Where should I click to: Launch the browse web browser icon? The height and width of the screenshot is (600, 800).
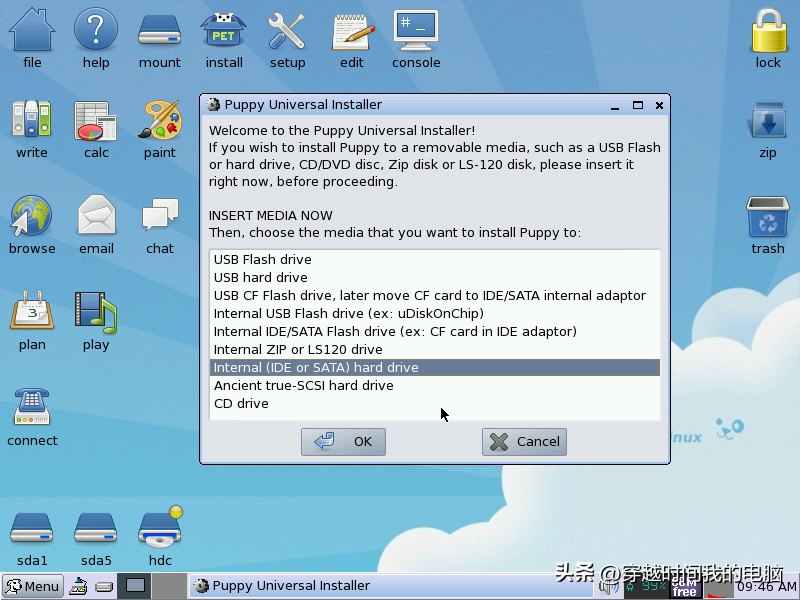click(x=32, y=215)
